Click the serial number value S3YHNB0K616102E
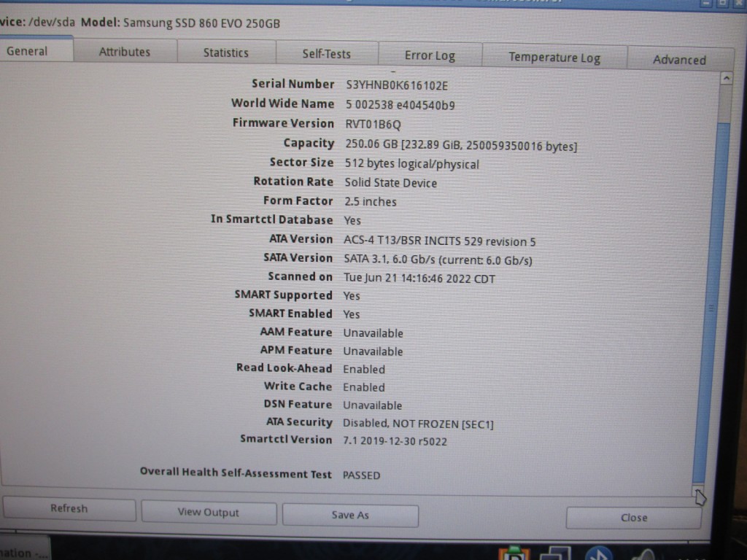 (x=397, y=85)
